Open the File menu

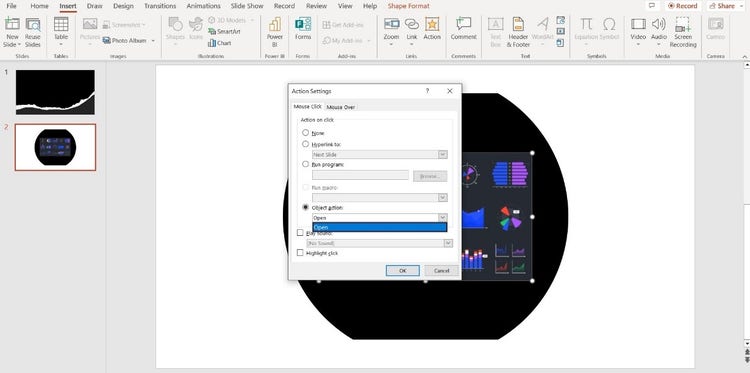(11, 6)
